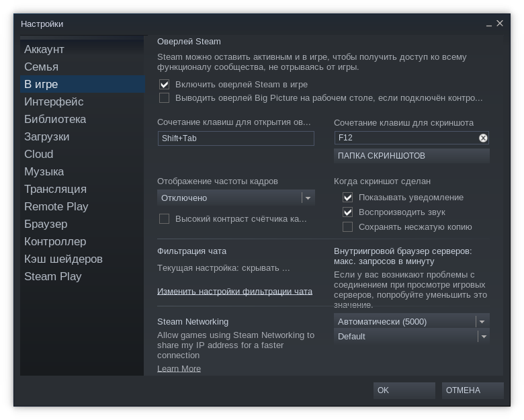The height and width of the screenshot is (420, 524).
Task: Click the Steam Networking heading
Action: coord(193,322)
